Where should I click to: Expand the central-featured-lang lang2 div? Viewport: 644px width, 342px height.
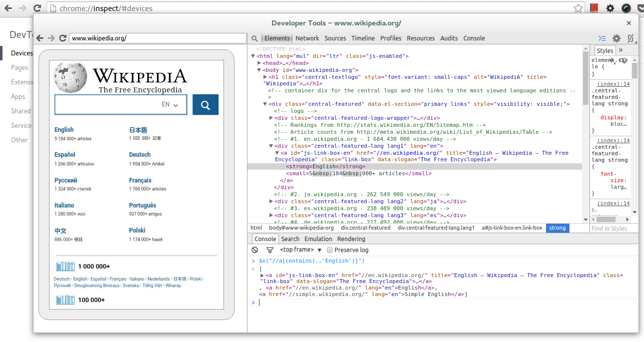(271, 202)
